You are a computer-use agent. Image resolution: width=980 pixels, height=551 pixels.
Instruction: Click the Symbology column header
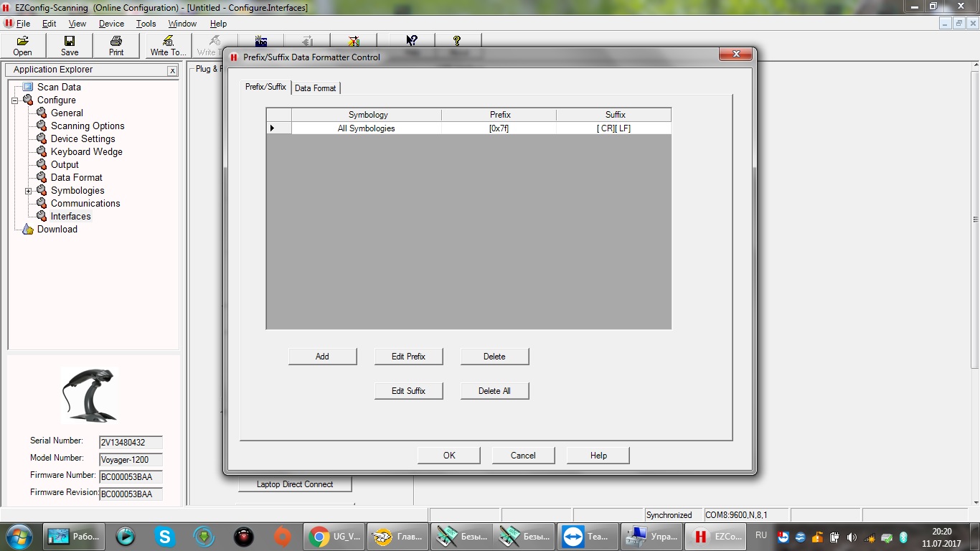pyautogui.click(x=367, y=115)
